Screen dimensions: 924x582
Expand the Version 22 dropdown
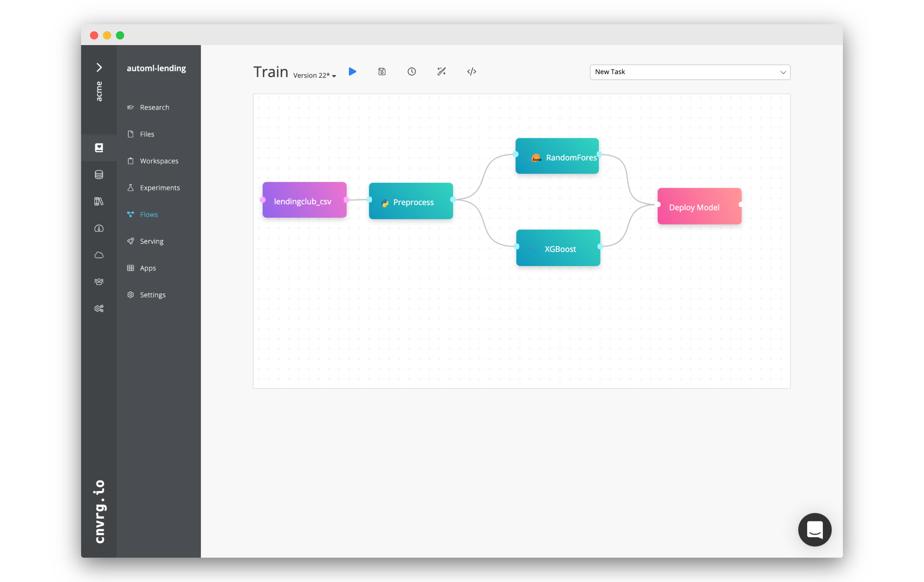coord(315,76)
